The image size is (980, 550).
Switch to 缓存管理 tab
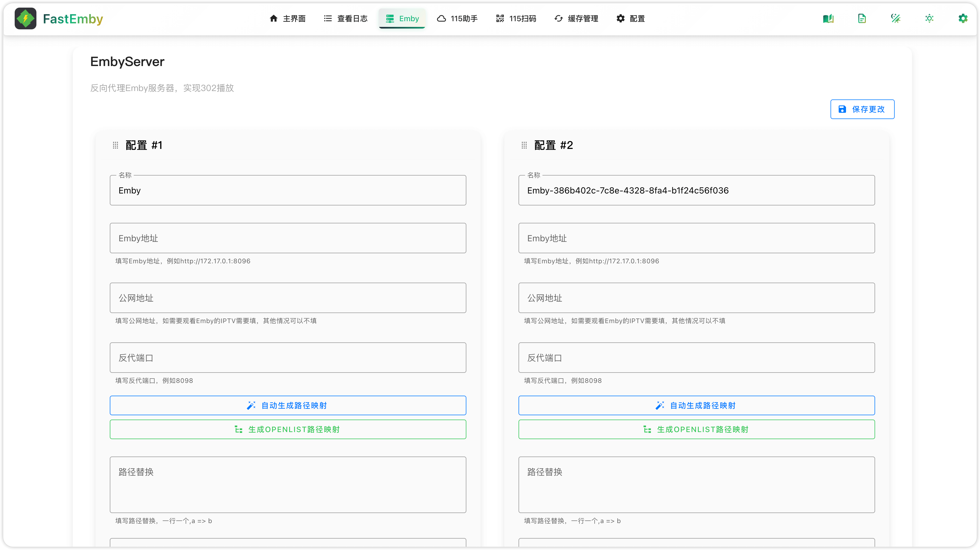[576, 19]
